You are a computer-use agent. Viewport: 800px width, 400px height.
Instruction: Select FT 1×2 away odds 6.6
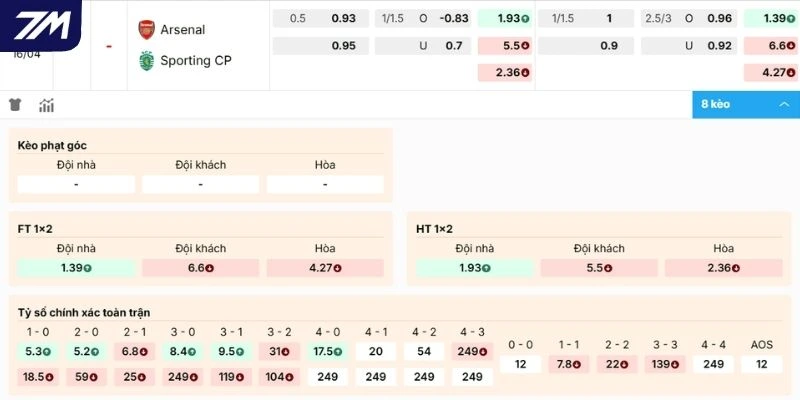[201, 268]
